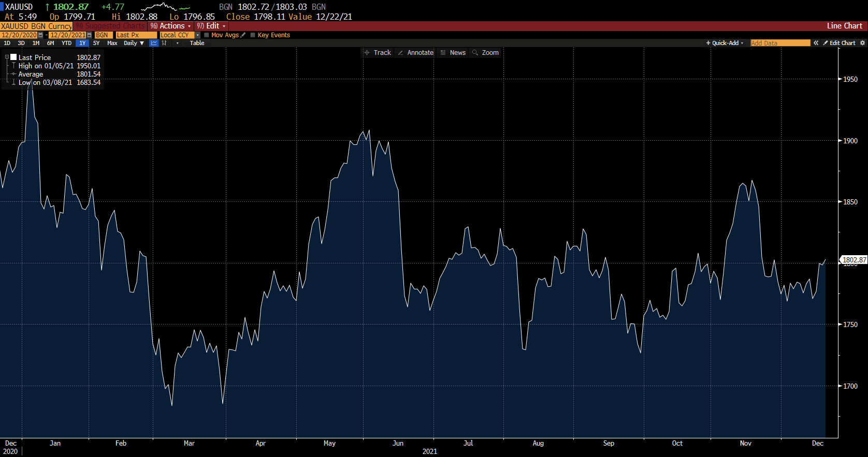Switch to the Table view
The width and height of the screenshot is (868, 457).
click(x=197, y=43)
